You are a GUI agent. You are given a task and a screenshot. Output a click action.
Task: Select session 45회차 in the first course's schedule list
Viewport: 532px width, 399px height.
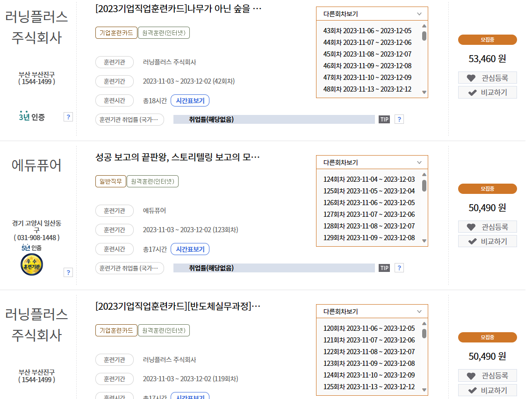point(367,53)
